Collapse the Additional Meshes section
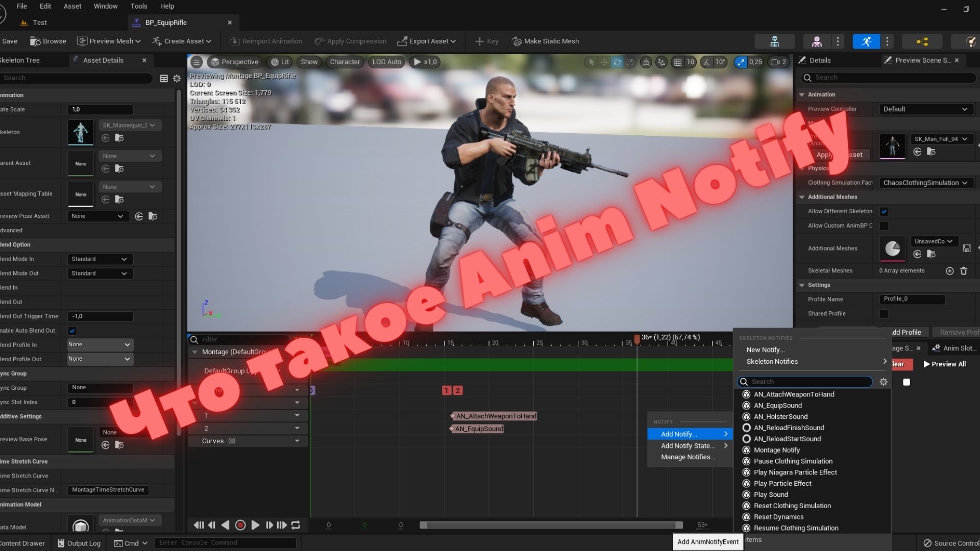Viewport: 980px width, 551px height. coord(802,197)
